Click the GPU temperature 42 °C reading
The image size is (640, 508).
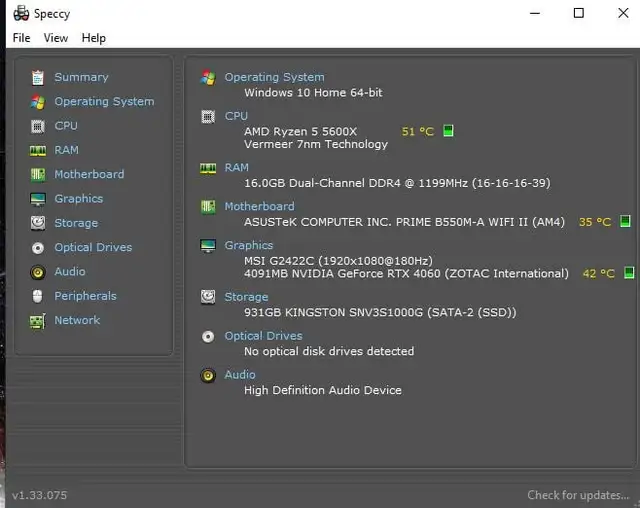click(598, 273)
